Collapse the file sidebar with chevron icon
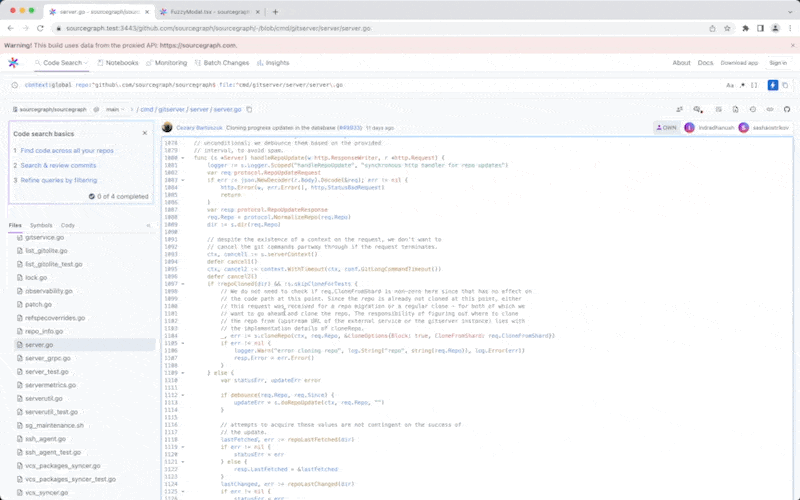800x500 pixels. pyautogui.click(x=148, y=225)
